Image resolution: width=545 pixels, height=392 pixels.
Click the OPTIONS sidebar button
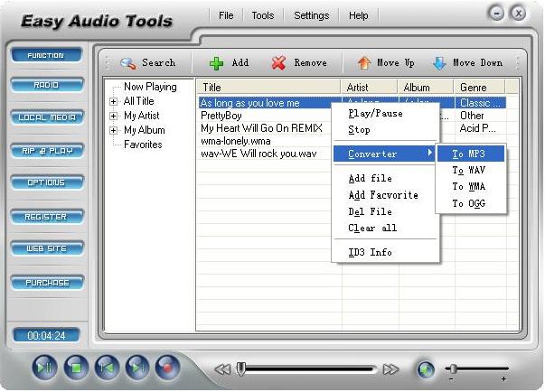(x=47, y=182)
